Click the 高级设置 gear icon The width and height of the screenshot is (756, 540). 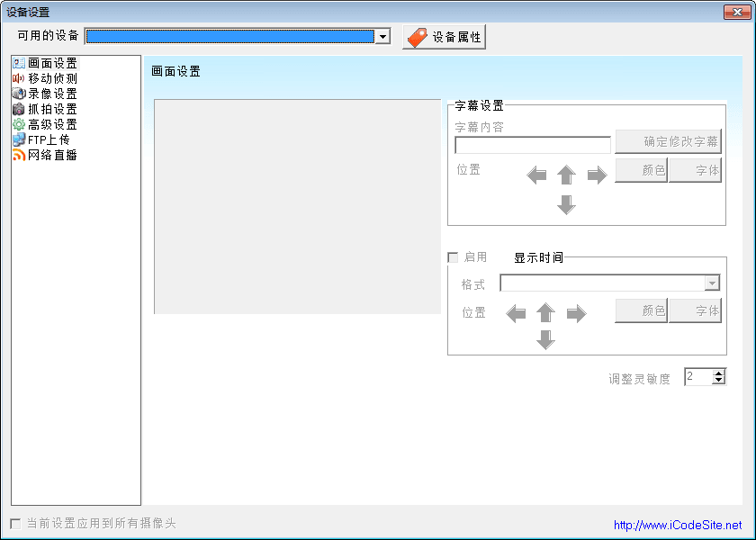click(19, 124)
